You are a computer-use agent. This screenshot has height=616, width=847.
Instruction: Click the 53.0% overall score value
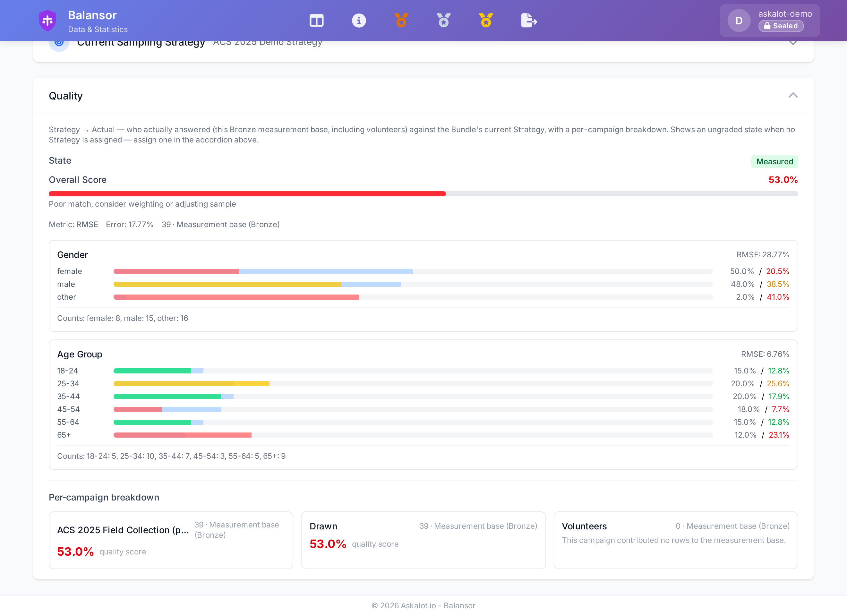coord(783,180)
